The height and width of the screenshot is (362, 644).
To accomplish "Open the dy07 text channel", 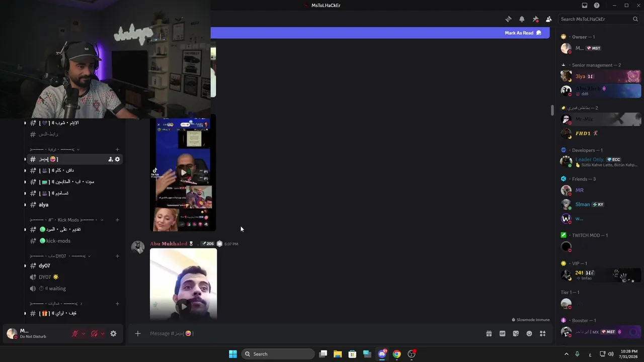I will [x=74, y=265].
